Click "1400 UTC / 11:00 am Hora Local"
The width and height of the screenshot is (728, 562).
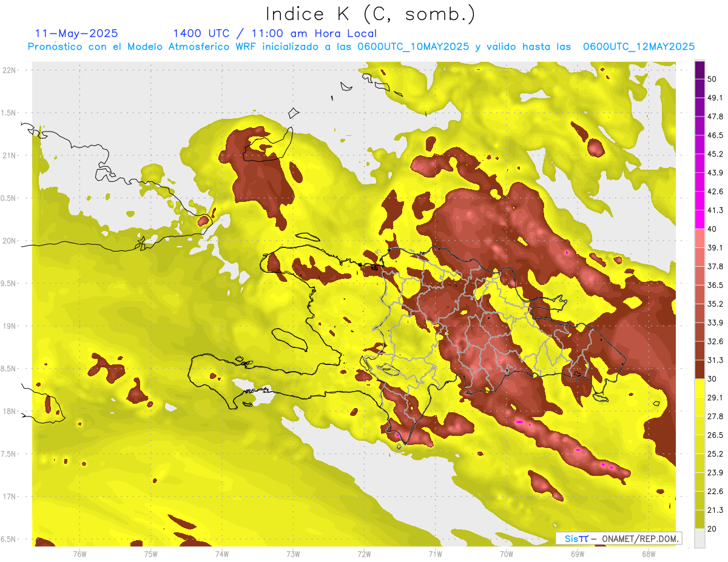coord(274,33)
